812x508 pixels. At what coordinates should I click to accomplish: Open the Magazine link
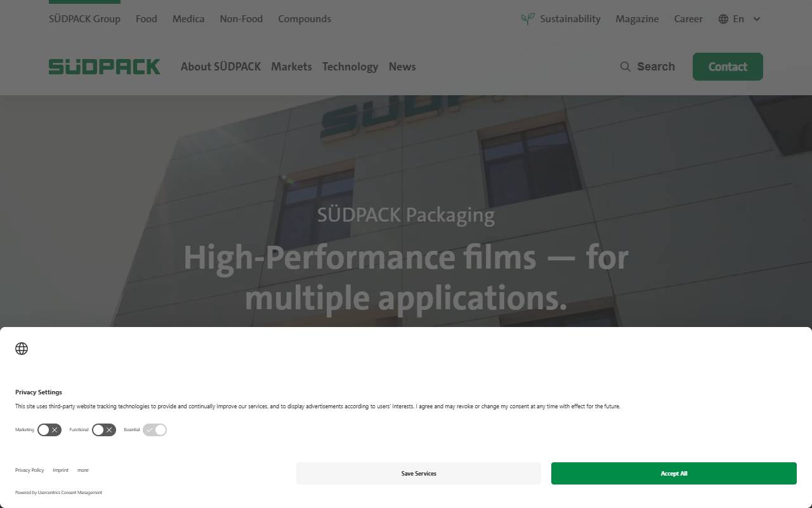click(637, 19)
